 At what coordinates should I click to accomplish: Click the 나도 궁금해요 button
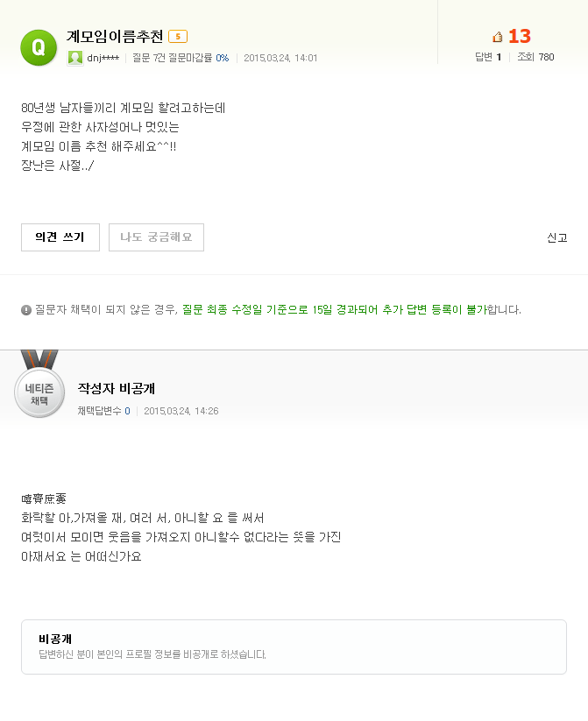(x=156, y=237)
